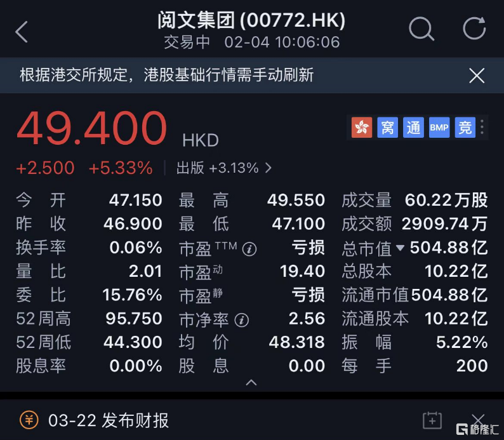Tap the back arrow

click(22, 31)
